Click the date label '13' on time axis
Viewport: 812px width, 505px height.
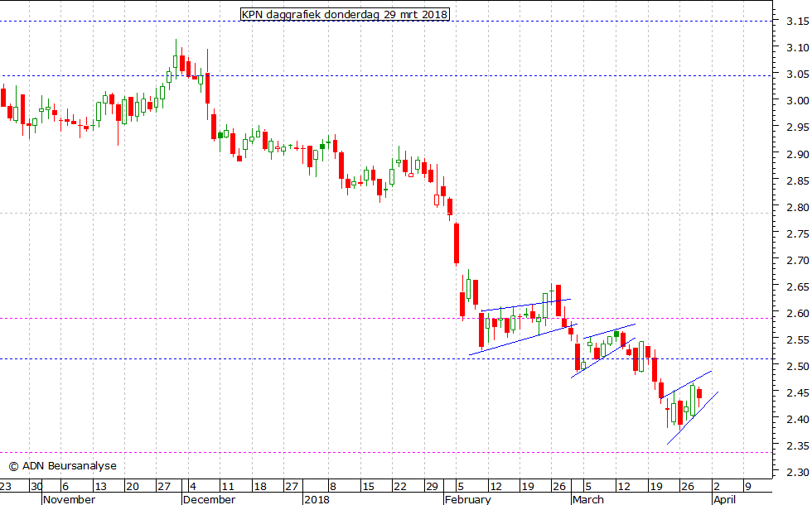tap(100, 487)
